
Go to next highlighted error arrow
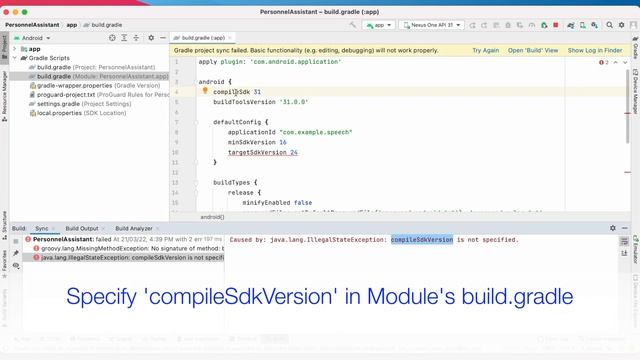click(x=625, y=62)
